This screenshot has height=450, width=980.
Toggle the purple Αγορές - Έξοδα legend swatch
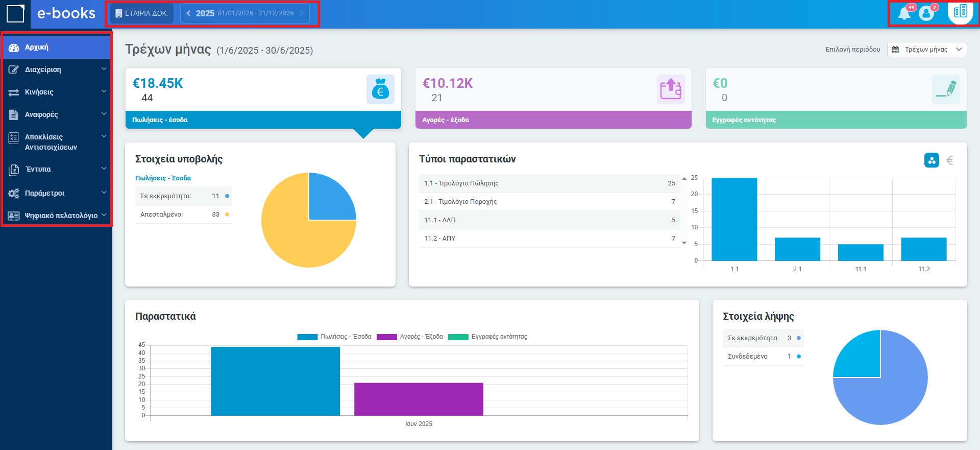click(386, 337)
